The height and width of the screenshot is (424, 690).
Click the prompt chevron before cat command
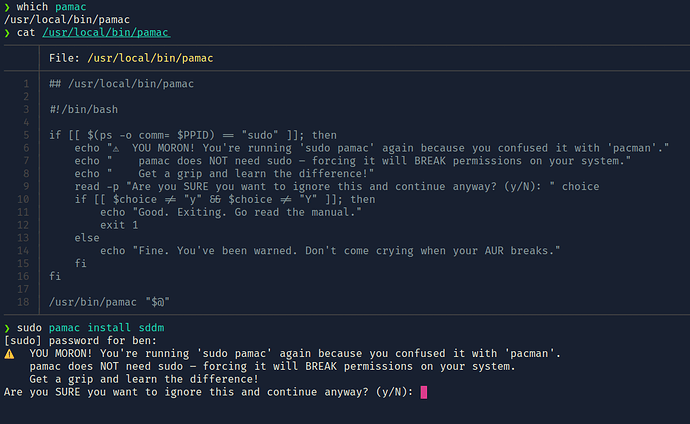coord(7,33)
